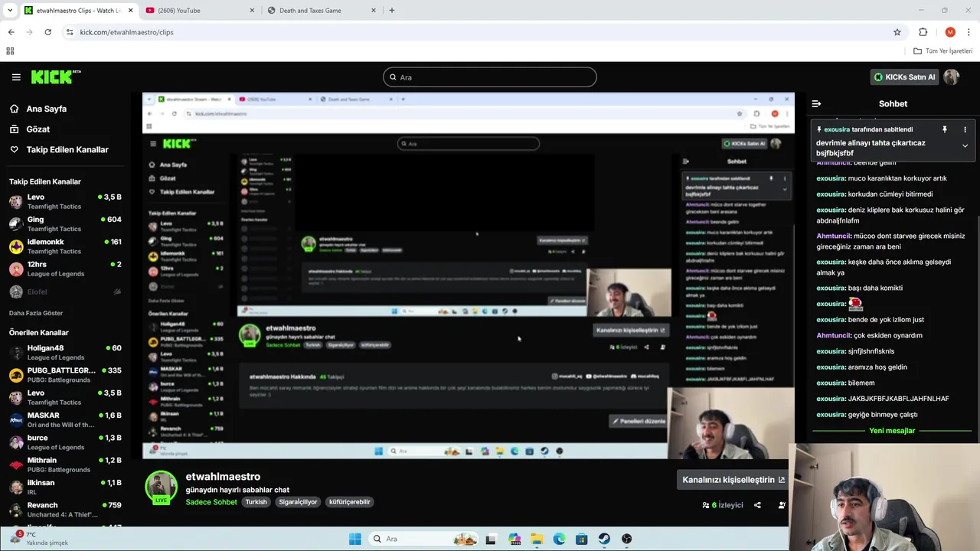Screen dimensions: 980x551
Task: Select the Turkish tag
Action: (256, 502)
